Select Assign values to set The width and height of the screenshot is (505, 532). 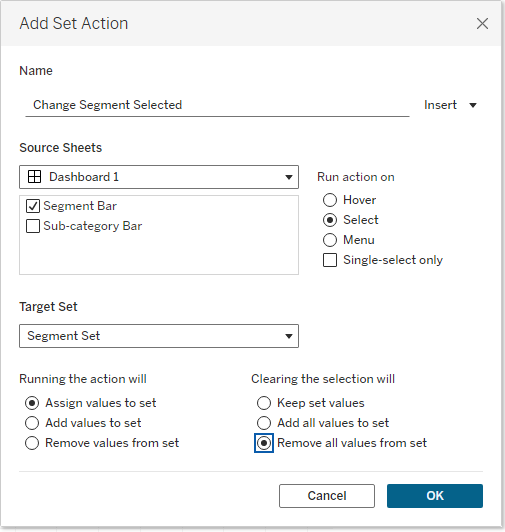pyautogui.click(x=32, y=403)
